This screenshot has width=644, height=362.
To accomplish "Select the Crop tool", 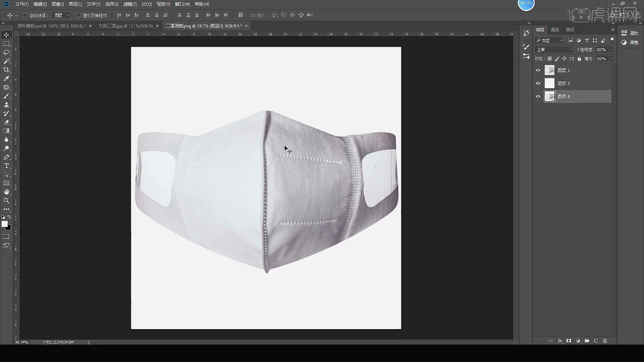I will (x=6, y=70).
